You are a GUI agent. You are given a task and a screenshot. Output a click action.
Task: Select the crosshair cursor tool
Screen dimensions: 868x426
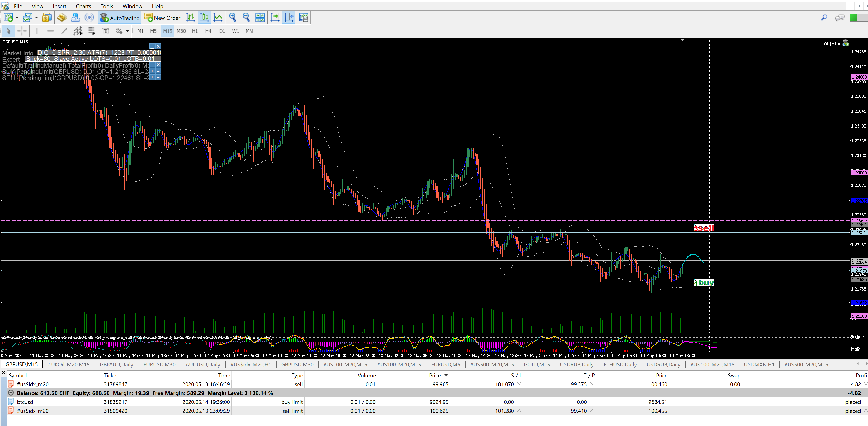coord(22,31)
